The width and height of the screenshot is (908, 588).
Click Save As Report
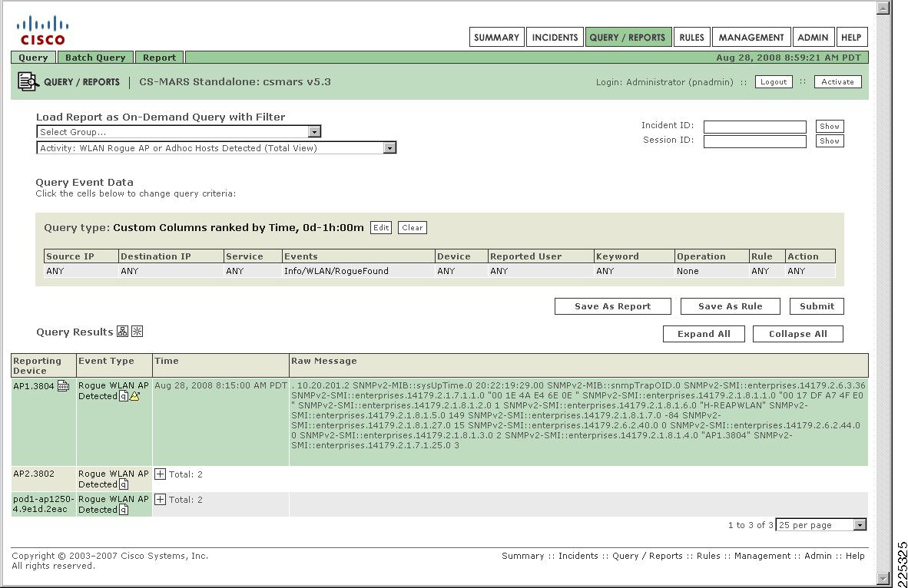[x=613, y=306]
